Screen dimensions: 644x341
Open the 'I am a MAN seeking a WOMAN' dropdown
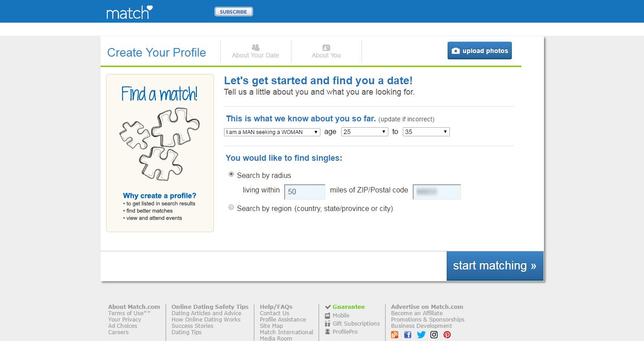[272, 132]
